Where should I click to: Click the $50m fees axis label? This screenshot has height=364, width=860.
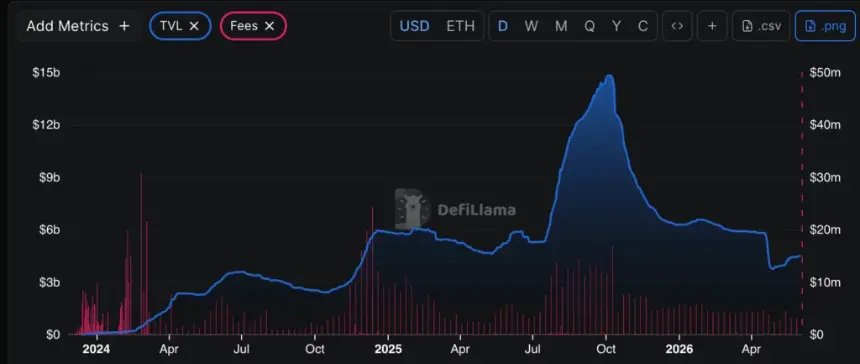pos(825,72)
